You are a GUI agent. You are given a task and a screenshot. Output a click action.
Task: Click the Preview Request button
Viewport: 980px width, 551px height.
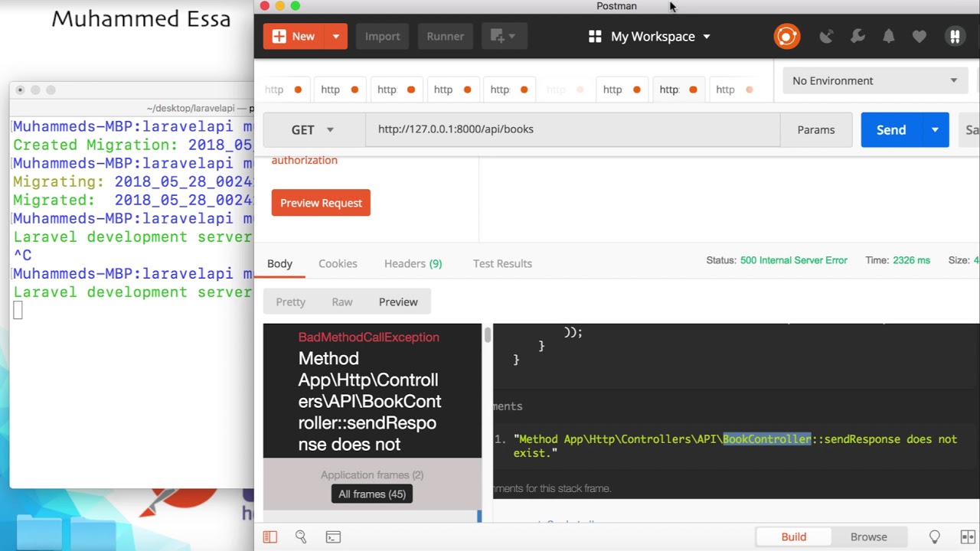click(321, 203)
